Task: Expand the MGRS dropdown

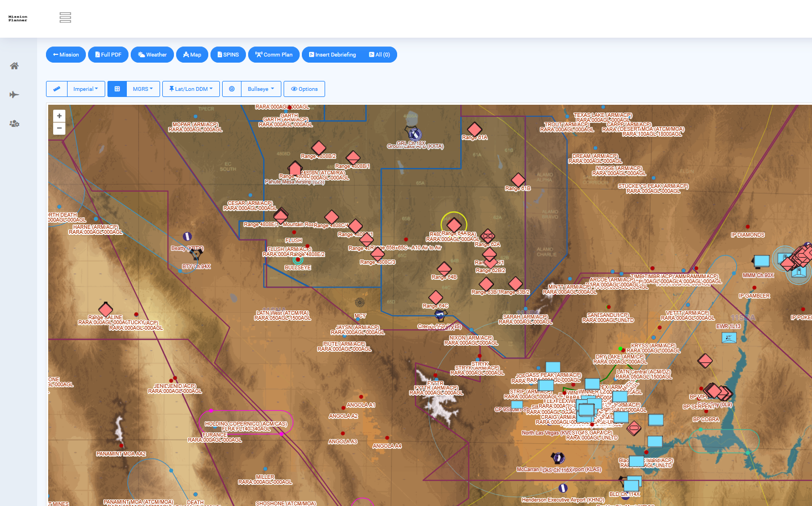Action: [x=143, y=89]
